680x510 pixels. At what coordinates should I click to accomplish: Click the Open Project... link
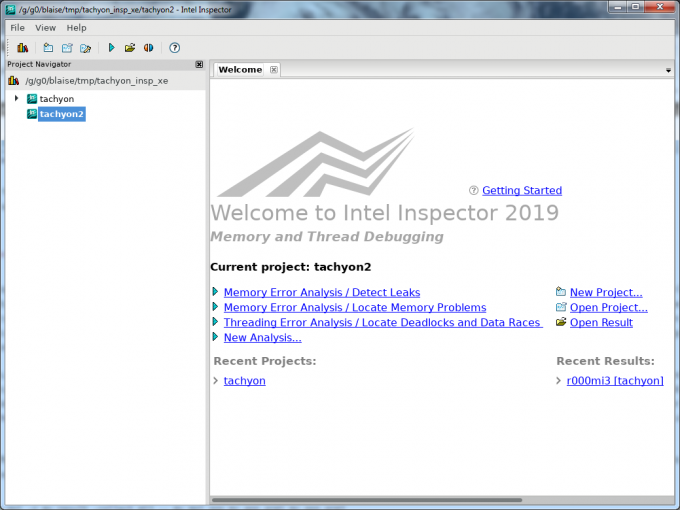608,307
